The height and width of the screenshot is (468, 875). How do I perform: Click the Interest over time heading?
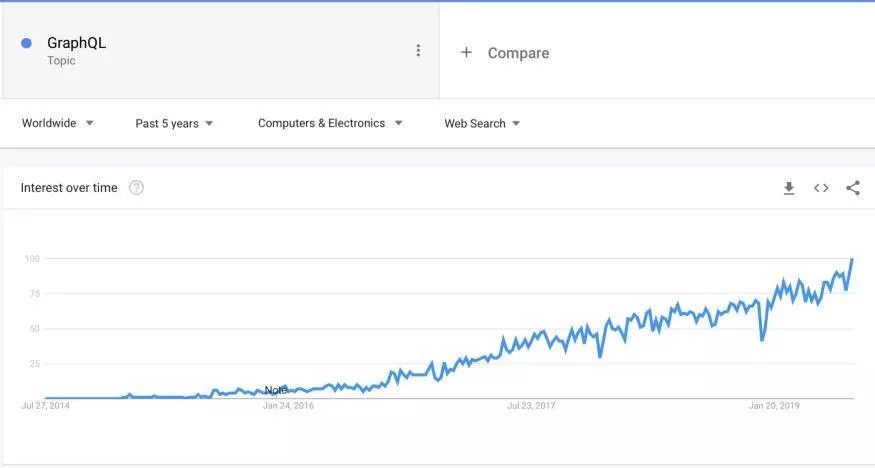click(x=69, y=188)
